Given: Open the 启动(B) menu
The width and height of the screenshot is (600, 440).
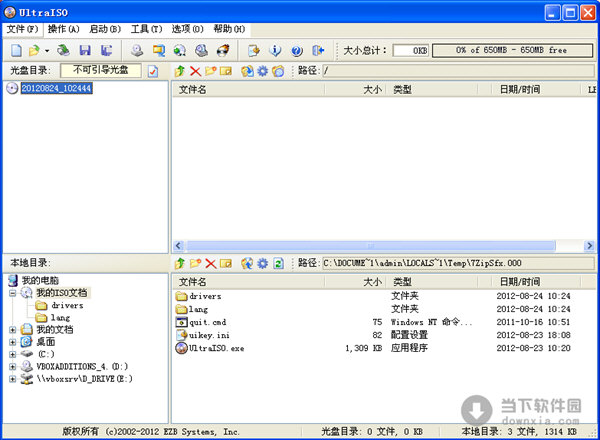Looking at the screenshot, I should pos(105,29).
